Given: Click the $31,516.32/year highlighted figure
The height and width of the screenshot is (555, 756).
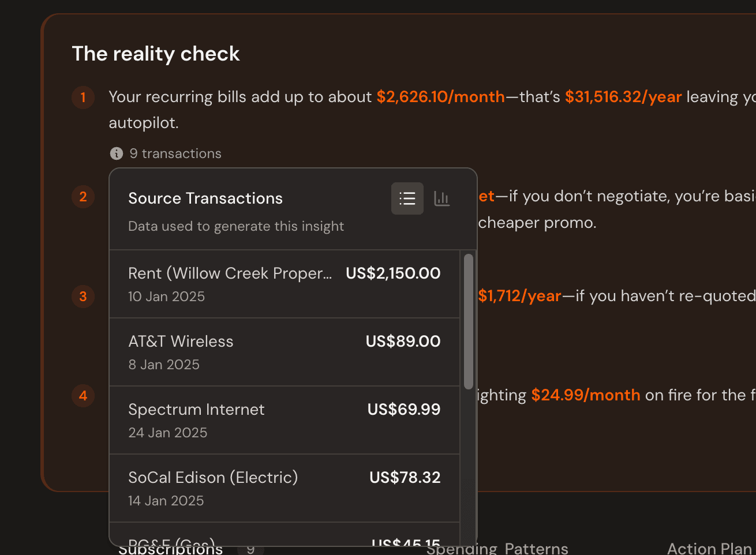Looking at the screenshot, I should 623,97.
